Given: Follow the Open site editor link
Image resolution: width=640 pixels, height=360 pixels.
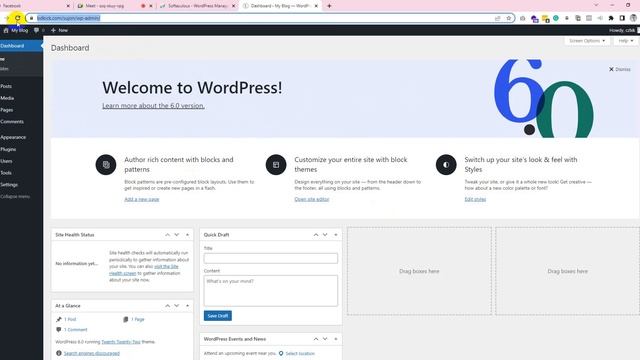Looking at the screenshot, I should tap(311, 199).
